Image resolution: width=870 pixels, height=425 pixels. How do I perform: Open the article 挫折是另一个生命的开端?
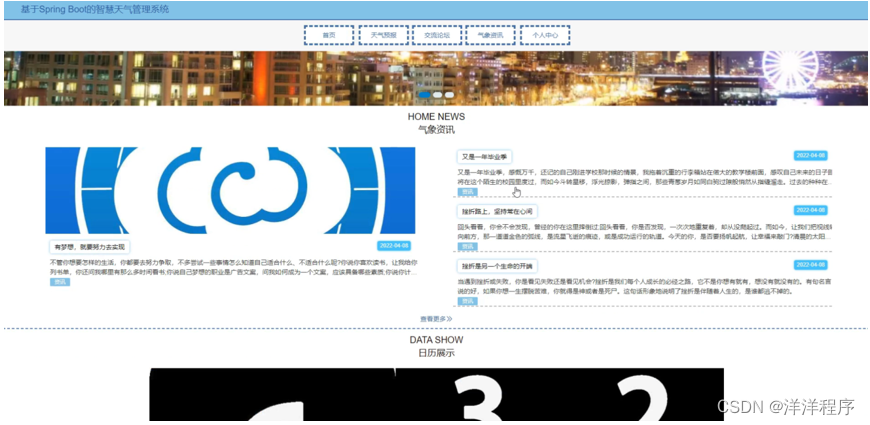[497, 266]
